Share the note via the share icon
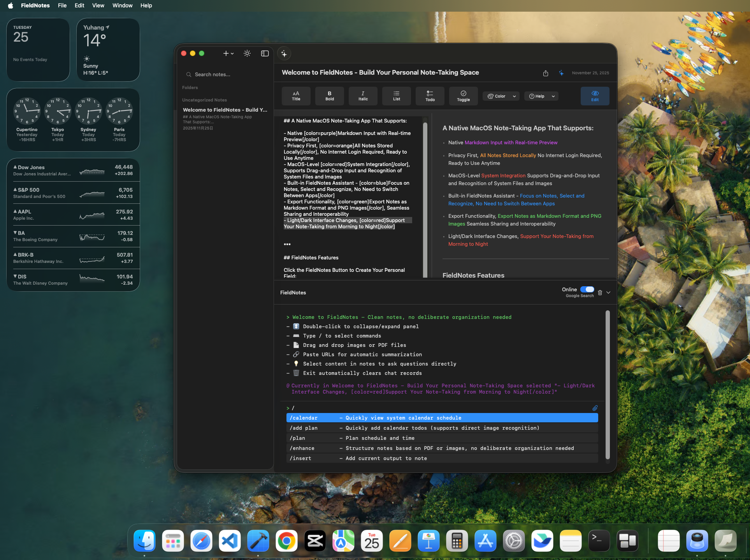Screen dimensions: 750x560 point(546,73)
